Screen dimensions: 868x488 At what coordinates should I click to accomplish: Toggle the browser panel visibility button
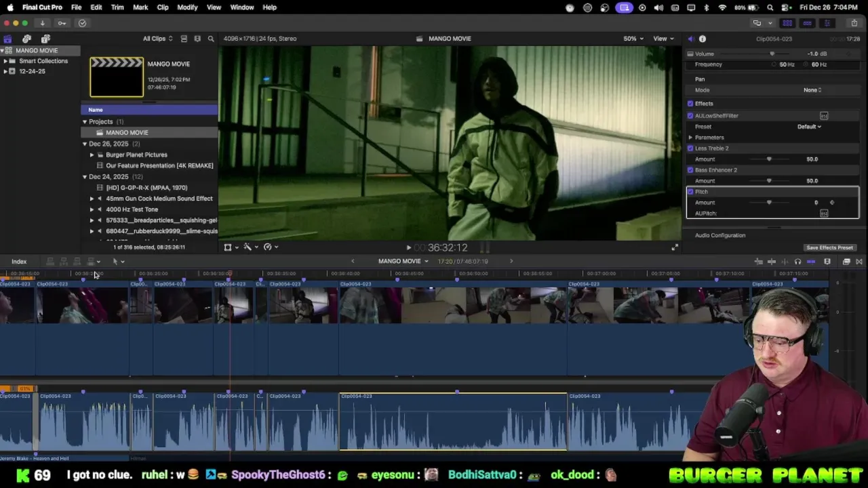787,23
